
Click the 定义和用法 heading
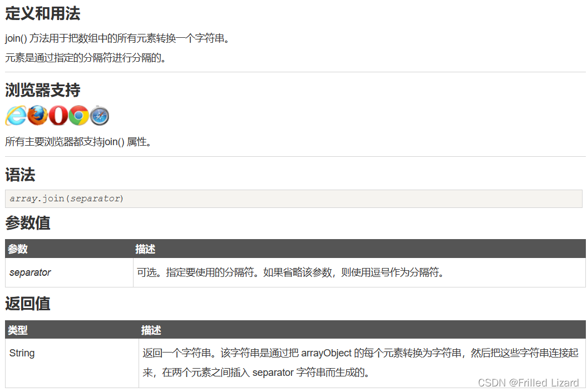pyautogui.click(x=43, y=13)
